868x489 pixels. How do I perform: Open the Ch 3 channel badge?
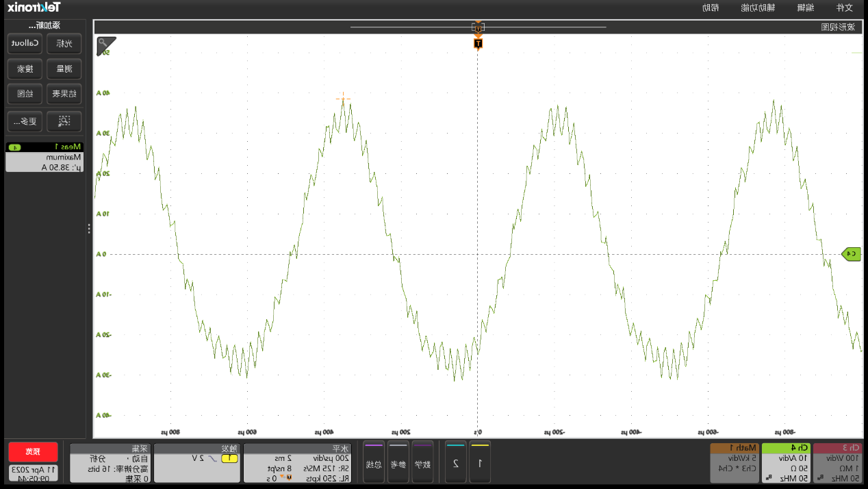(x=839, y=462)
